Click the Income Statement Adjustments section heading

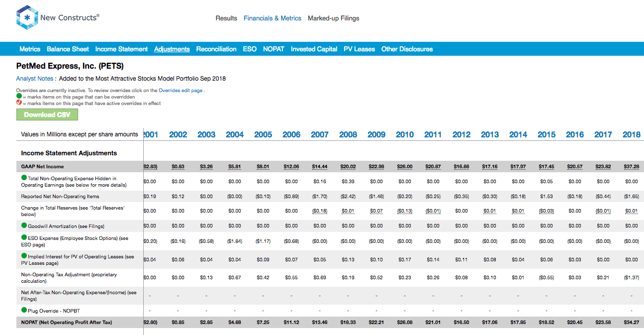[x=69, y=153]
